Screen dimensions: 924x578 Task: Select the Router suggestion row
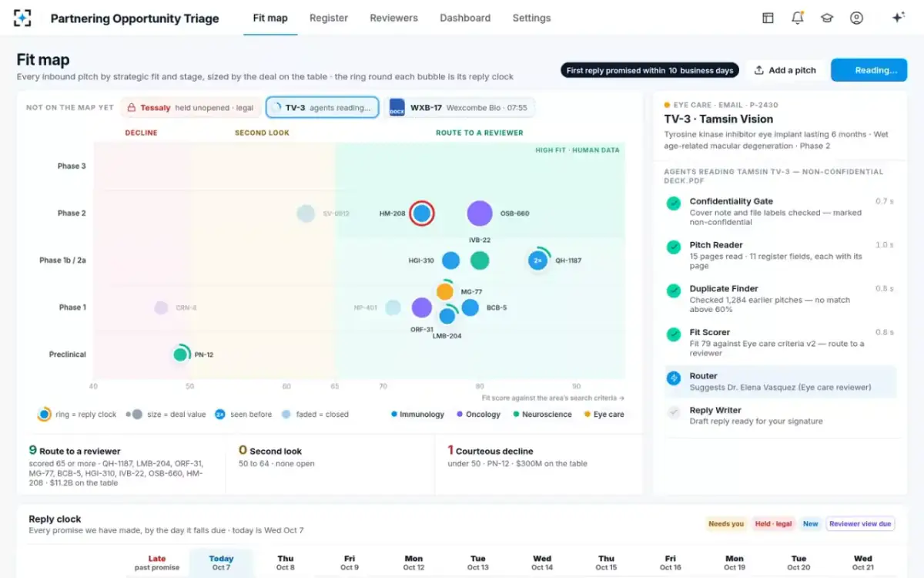pos(779,381)
